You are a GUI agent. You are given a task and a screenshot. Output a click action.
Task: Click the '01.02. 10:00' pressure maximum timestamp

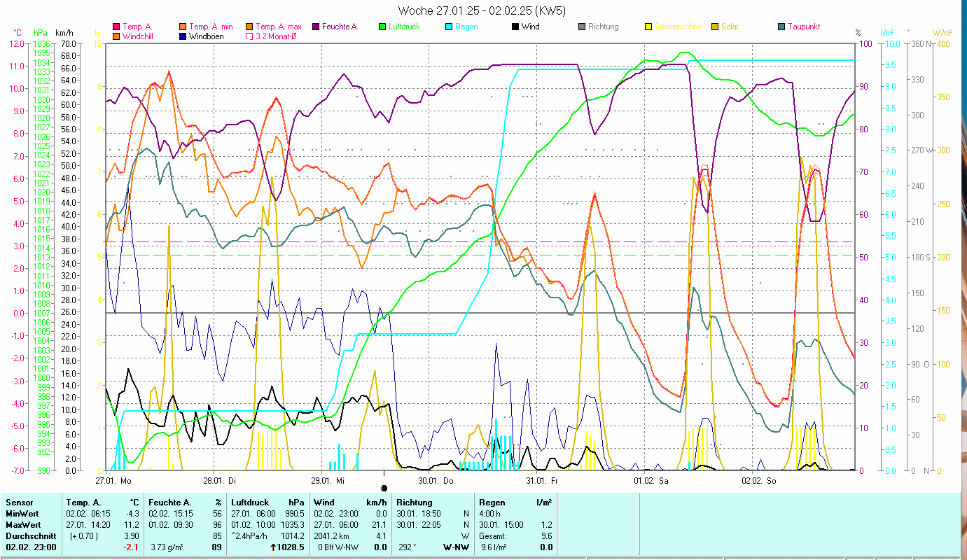pos(255,524)
